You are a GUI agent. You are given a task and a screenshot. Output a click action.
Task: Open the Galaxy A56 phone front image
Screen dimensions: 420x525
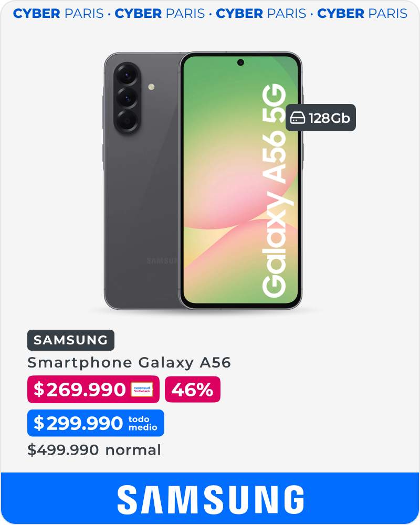pyautogui.click(x=240, y=181)
